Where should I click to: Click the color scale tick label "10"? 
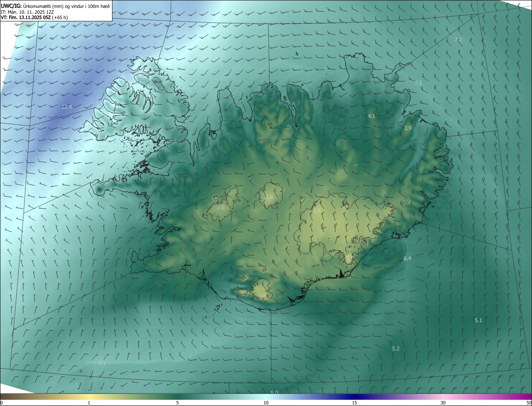(x=266, y=403)
